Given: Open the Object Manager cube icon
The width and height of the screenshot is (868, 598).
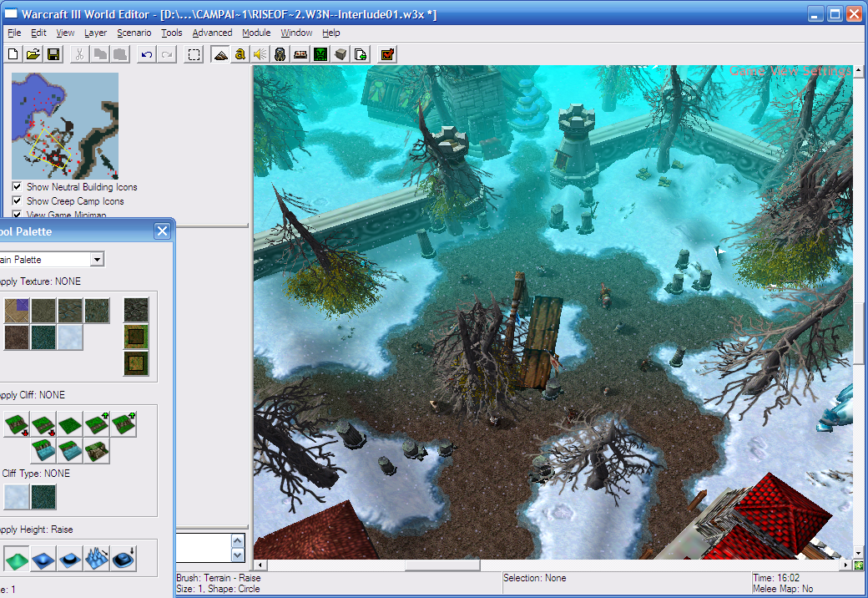Looking at the screenshot, I should [x=341, y=54].
